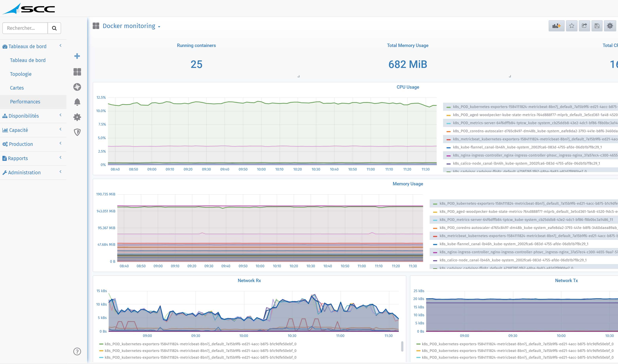Viewport: 618px width, 364px height.
Task: Toggle Memory legend nginx-ingress-controller series
Action: [529, 252]
